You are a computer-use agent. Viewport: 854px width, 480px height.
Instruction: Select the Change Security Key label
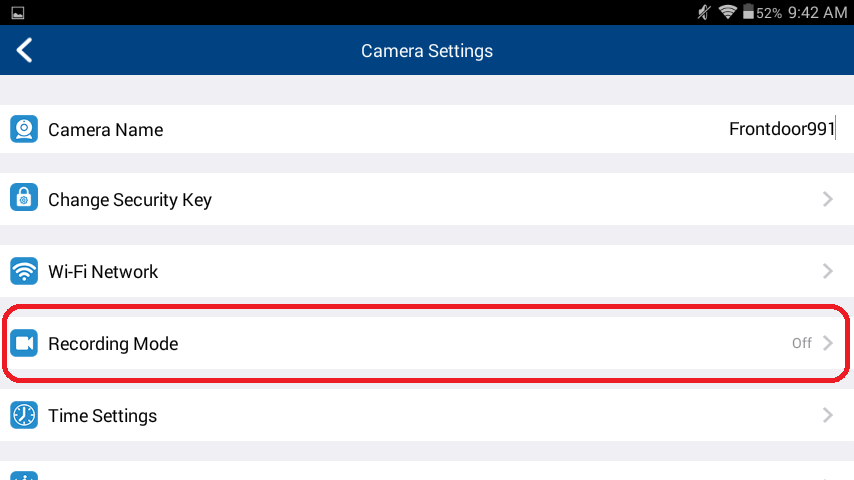(130, 200)
